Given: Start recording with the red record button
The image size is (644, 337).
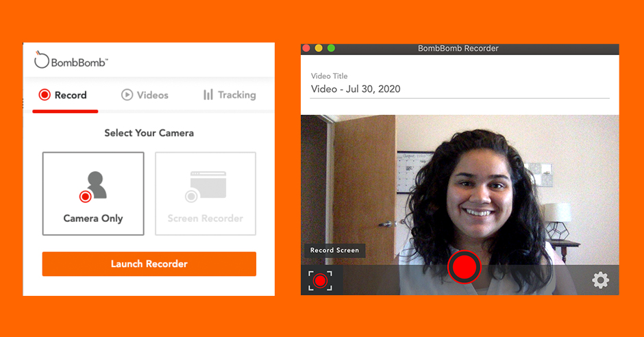Looking at the screenshot, I should (464, 267).
